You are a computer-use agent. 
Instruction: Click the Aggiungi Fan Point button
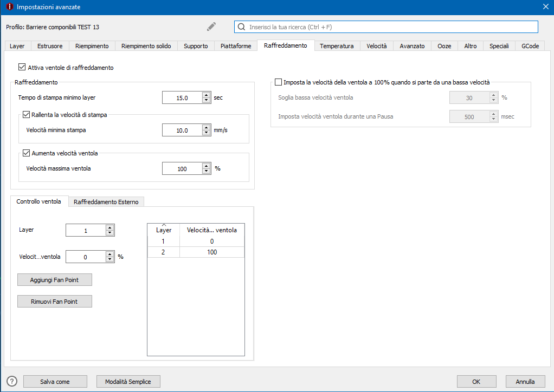coord(55,279)
